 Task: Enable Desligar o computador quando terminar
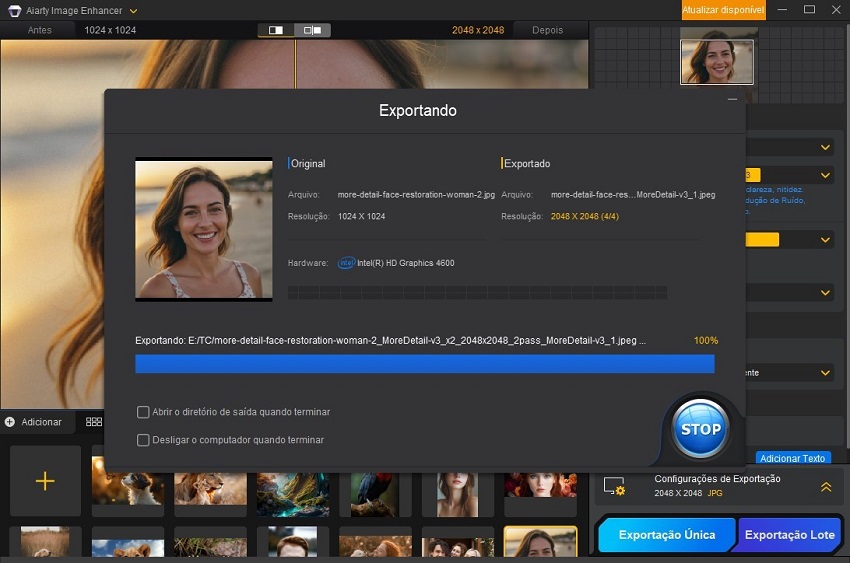coord(143,440)
